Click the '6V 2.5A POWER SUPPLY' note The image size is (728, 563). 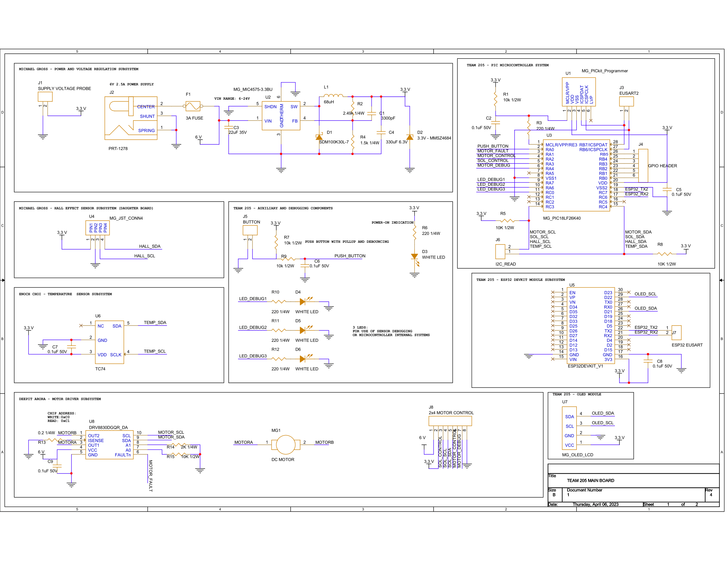(132, 84)
